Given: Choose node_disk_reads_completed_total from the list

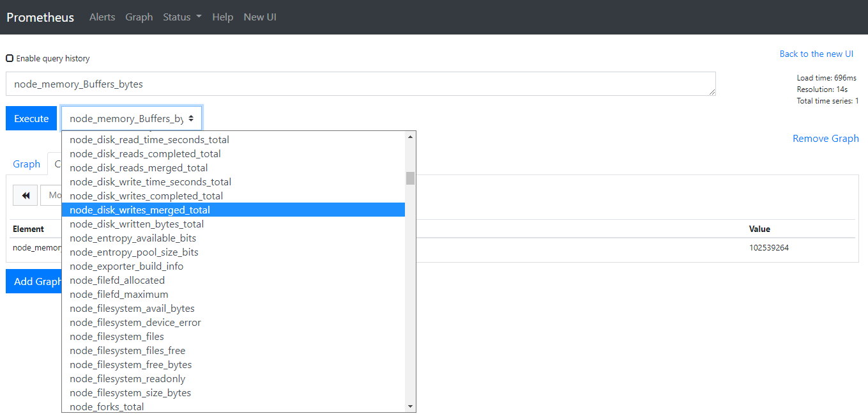Looking at the screenshot, I should tap(233, 153).
